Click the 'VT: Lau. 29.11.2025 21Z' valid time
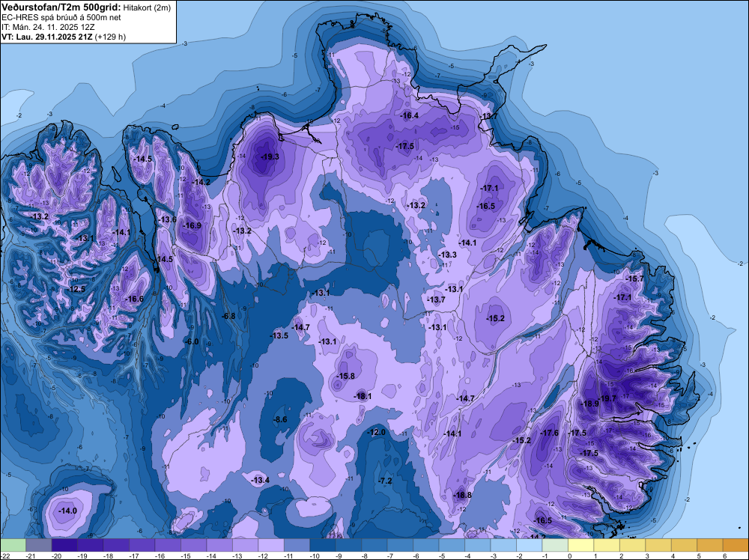 pyautogui.click(x=46, y=37)
